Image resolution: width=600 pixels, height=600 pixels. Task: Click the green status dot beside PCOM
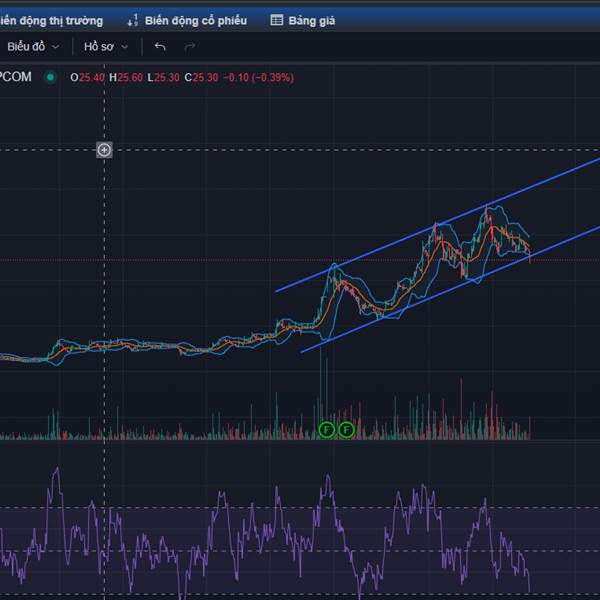click(50, 77)
